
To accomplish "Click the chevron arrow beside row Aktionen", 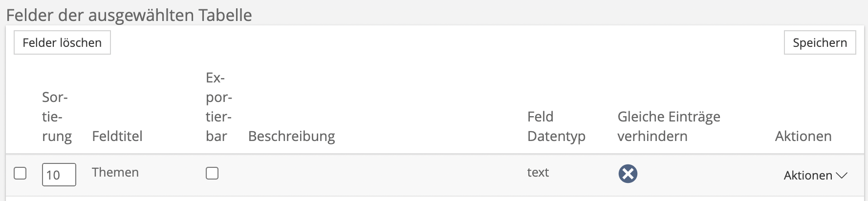I will [842, 176].
